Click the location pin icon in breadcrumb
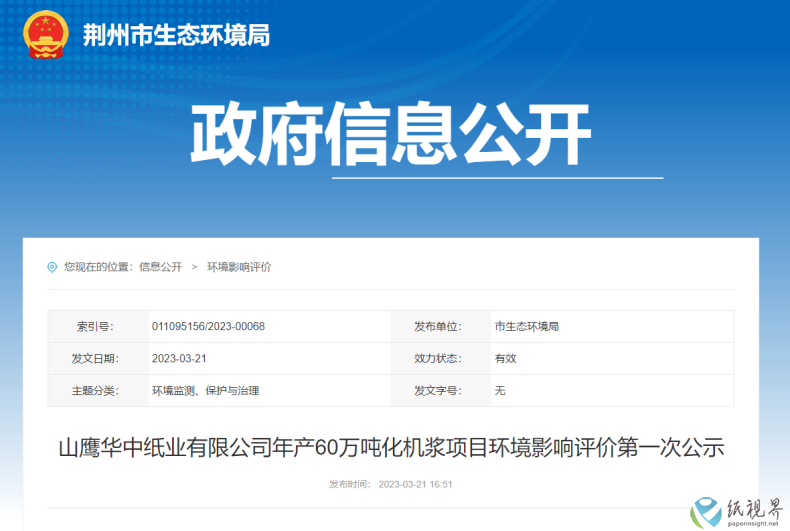Image resolution: width=790 pixels, height=531 pixels. 52,267
